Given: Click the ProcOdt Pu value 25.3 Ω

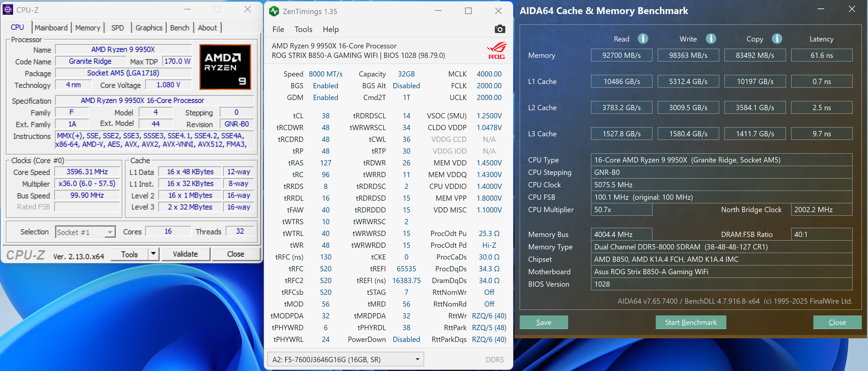Looking at the screenshot, I should (x=489, y=233).
